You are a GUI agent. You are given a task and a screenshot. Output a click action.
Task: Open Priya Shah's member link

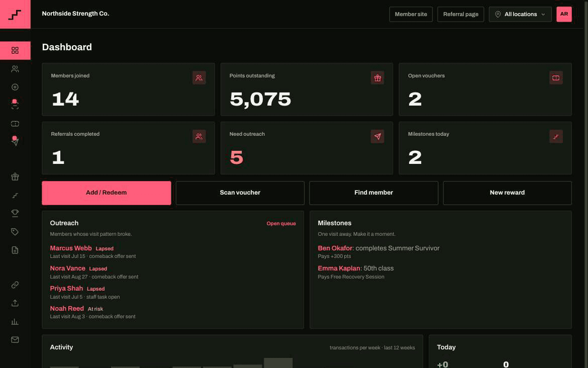pyautogui.click(x=66, y=288)
